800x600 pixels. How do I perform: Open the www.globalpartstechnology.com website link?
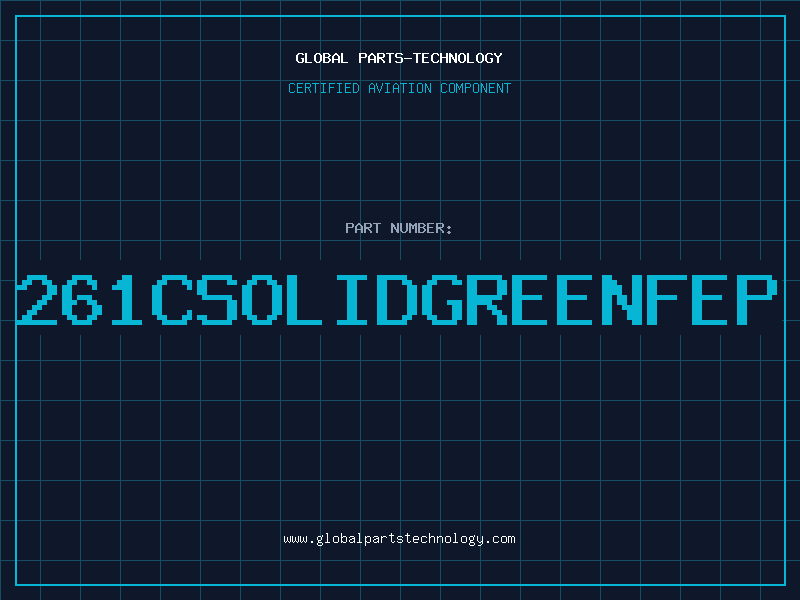pos(399,539)
